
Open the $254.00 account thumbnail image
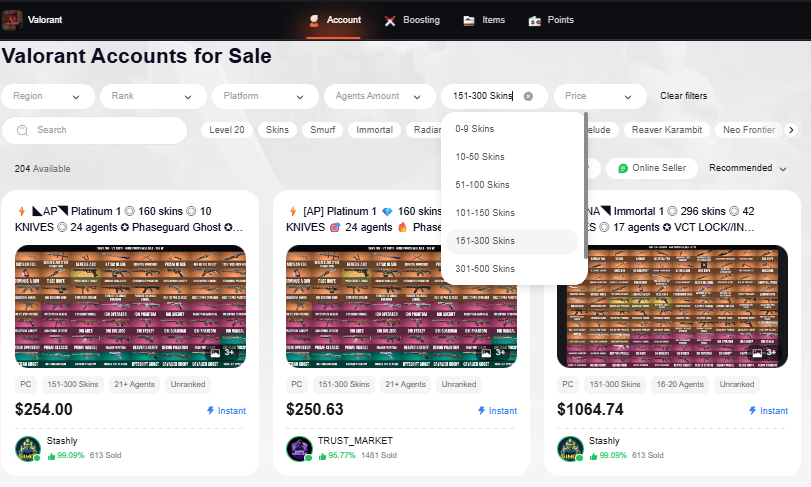tap(130, 307)
